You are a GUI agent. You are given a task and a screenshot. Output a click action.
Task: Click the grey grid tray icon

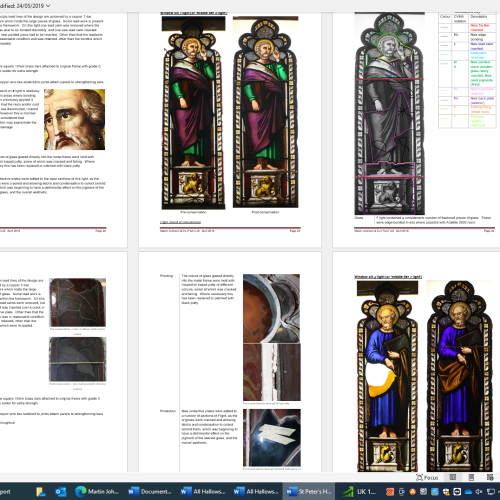click(x=423, y=492)
